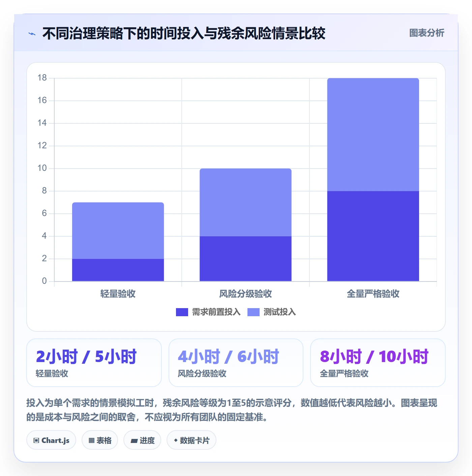Click the 轻量验收 x-axis label
This screenshot has height=476, width=472.
[118, 294]
